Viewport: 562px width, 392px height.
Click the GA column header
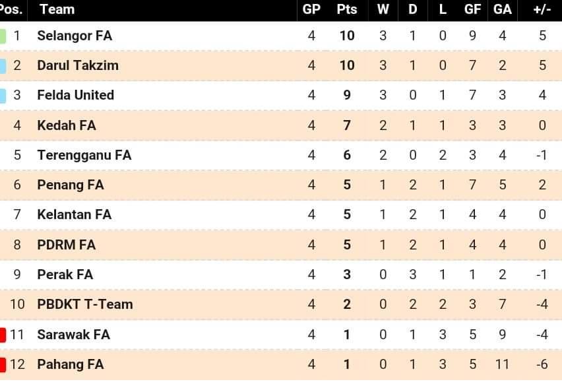pyautogui.click(x=502, y=10)
